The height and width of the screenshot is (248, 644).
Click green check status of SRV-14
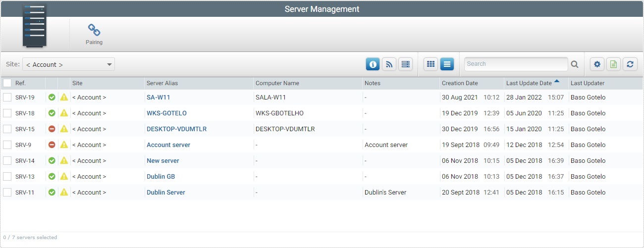52,161
